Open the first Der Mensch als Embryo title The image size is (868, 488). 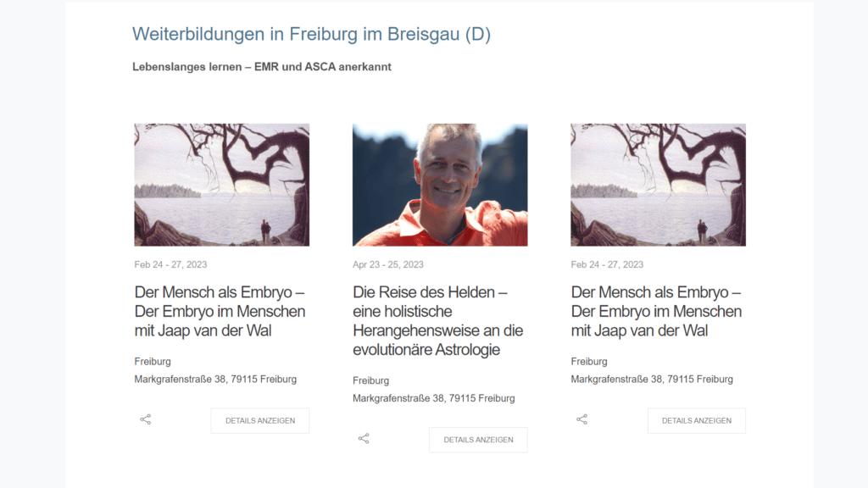click(220, 312)
